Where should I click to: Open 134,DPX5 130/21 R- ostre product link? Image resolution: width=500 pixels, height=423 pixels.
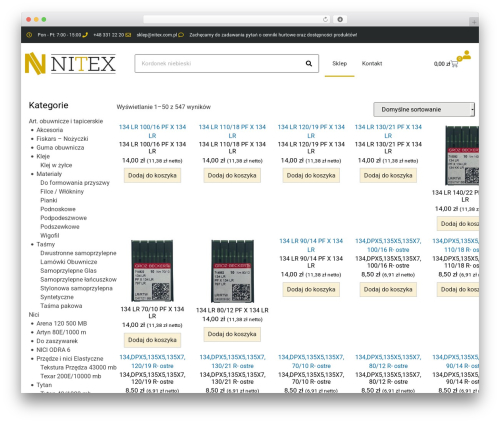pyautogui.click(x=232, y=361)
